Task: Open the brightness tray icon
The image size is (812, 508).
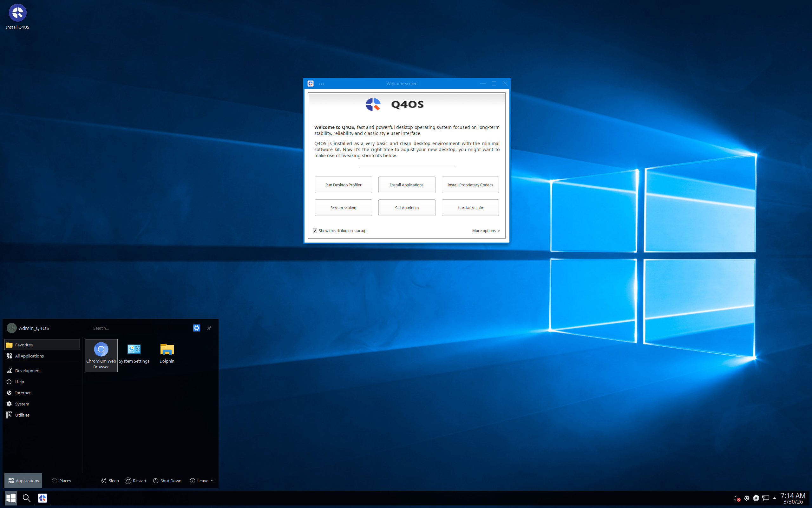Action: point(747,498)
